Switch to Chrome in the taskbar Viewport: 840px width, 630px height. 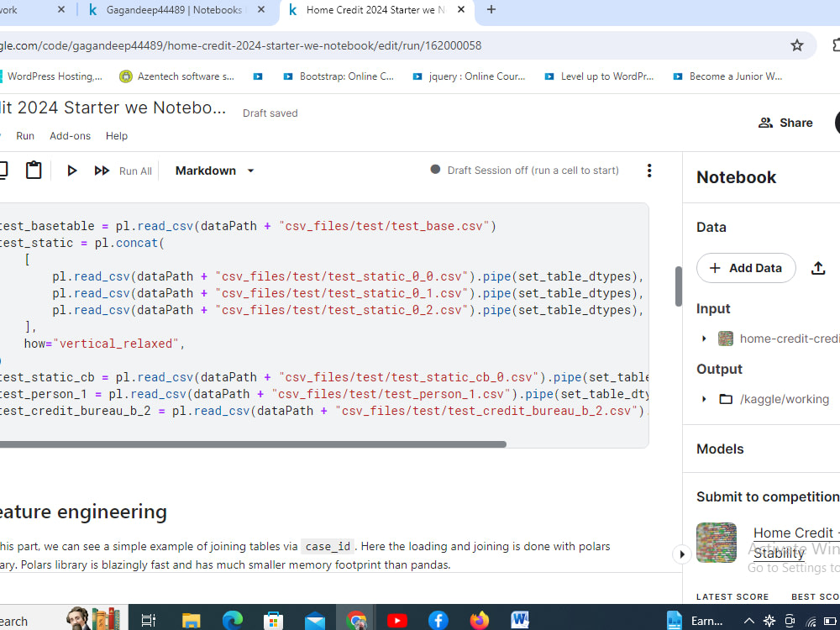pos(355,621)
